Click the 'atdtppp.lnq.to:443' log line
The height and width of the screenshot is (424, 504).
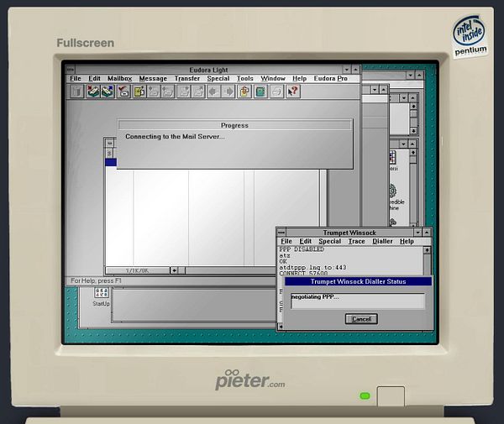[x=312, y=268]
